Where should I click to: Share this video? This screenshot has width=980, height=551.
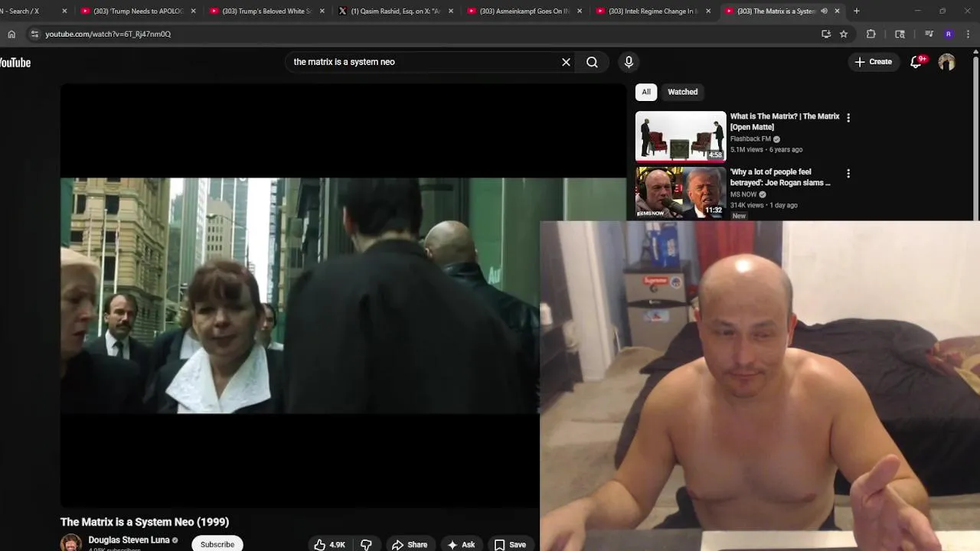click(x=410, y=545)
